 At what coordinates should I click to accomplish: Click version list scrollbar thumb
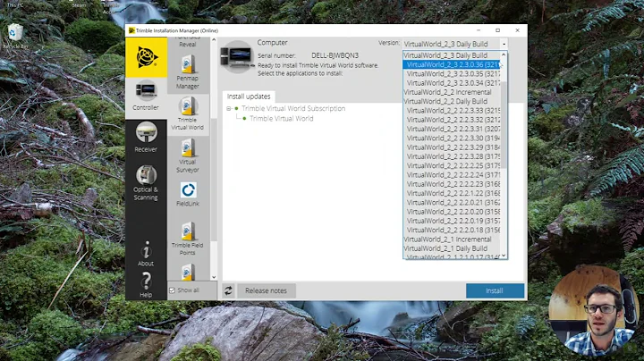point(504,124)
